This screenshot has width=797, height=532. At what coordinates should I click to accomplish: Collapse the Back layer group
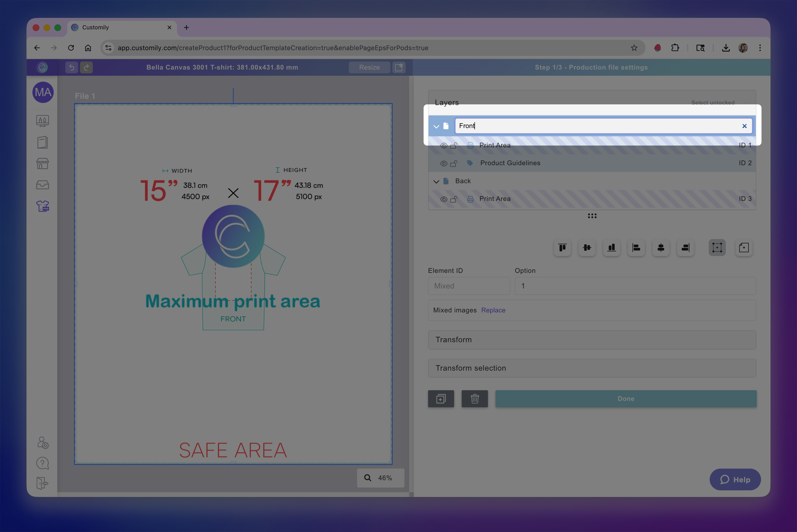[x=436, y=182]
